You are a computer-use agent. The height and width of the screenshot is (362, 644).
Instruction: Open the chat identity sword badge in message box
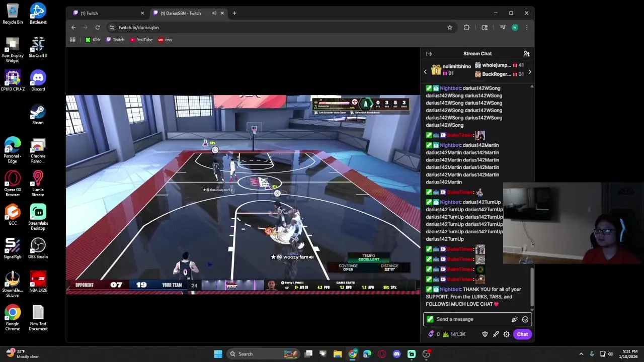pyautogui.click(x=430, y=319)
